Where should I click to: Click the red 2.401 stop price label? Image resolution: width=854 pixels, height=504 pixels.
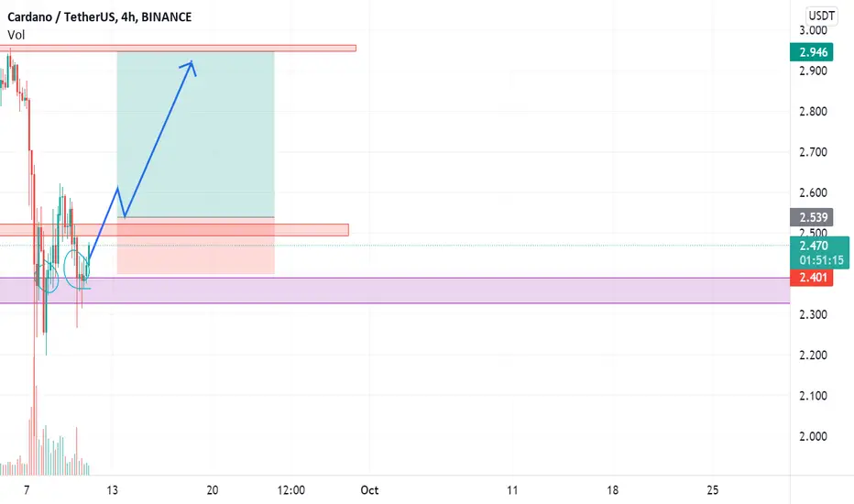point(812,278)
